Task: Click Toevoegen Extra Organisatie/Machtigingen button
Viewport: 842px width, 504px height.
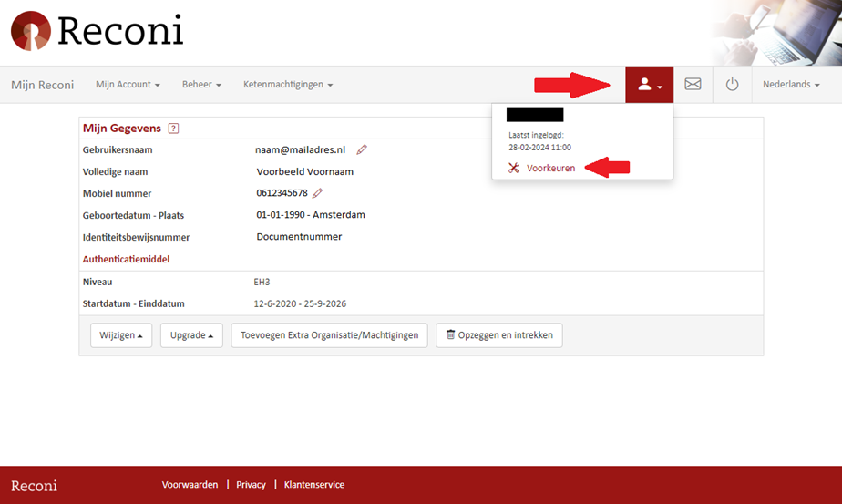Action: tap(329, 335)
